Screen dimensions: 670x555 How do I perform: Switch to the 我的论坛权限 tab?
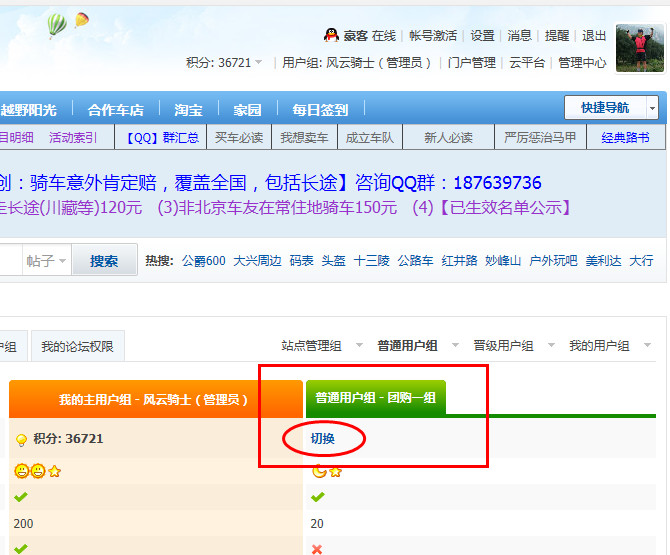point(77,347)
